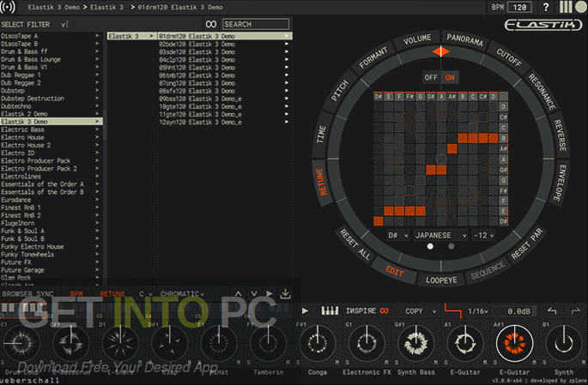Select the B1 Synth loop pad
588x385 pixels.
click(564, 343)
